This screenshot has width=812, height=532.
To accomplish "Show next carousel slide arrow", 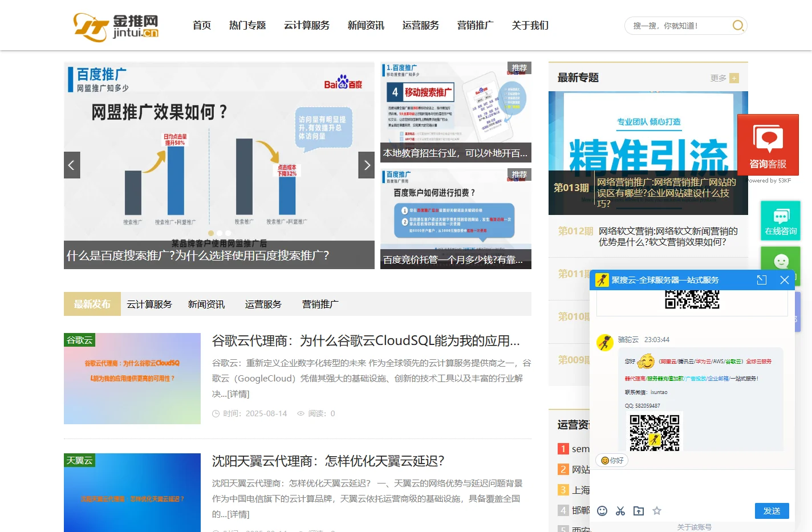I will coord(367,165).
